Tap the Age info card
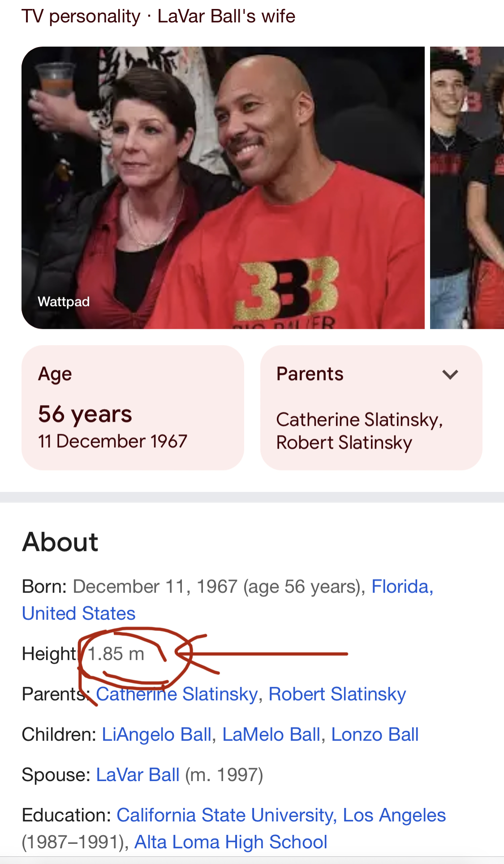This screenshot has width=504, height=864. coord(133,407)
